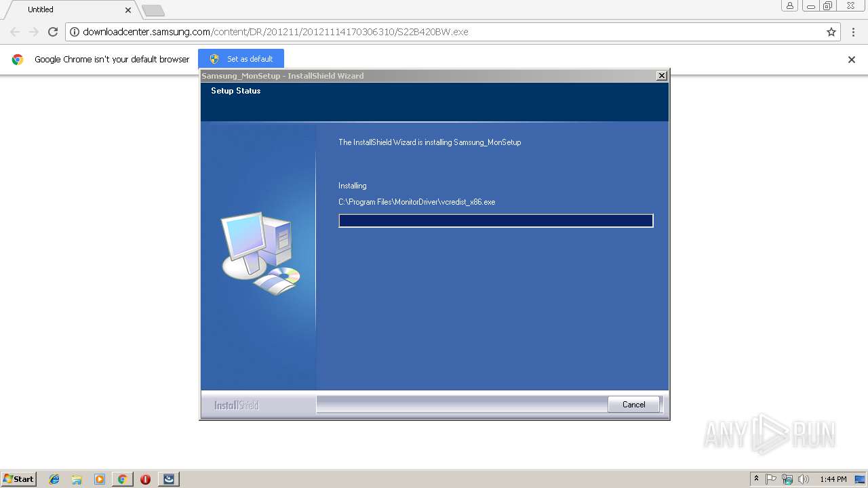Click the vcredist_x86.exe file path text
Image resolution: width=868 pixels, height=488 pixels.
click(417, 202)
